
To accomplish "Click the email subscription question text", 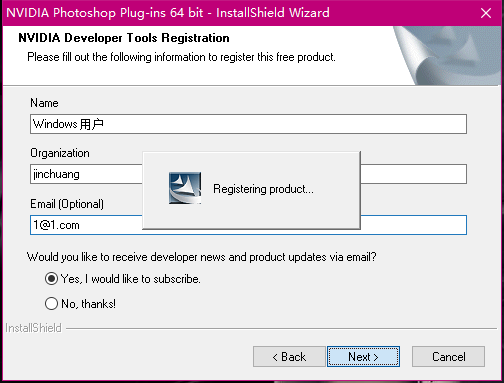I will (202, 257).
